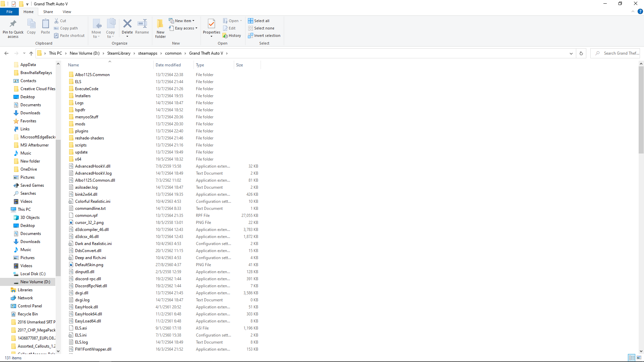
Task: Switch to details view toggle
Action: (632, 358)
